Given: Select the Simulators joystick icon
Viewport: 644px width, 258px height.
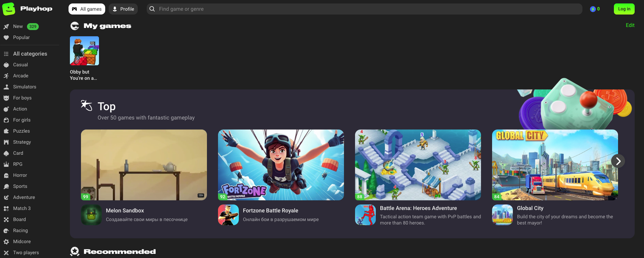Looking at the screenshot, I should point(6,87).
